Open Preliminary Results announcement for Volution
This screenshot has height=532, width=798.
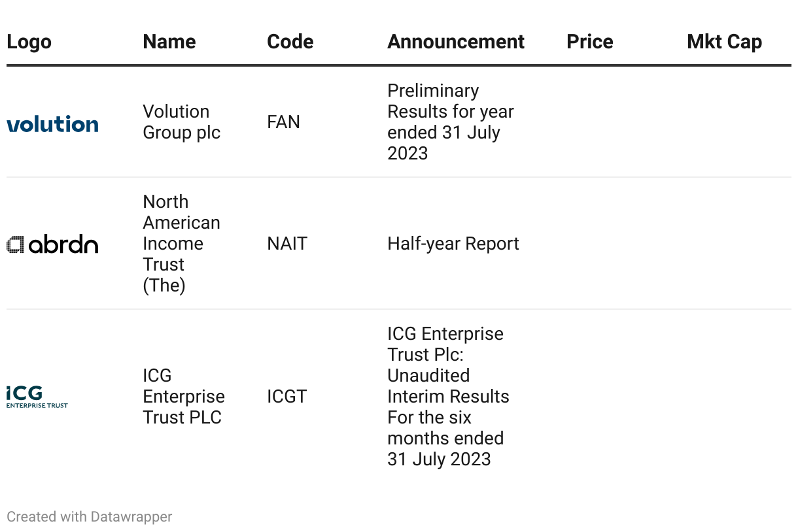451,122
